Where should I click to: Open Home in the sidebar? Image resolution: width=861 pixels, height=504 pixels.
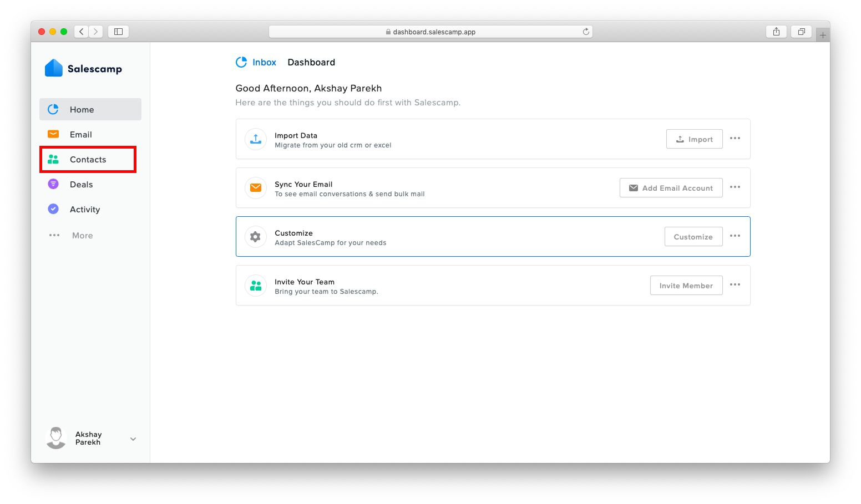[90, 109]
